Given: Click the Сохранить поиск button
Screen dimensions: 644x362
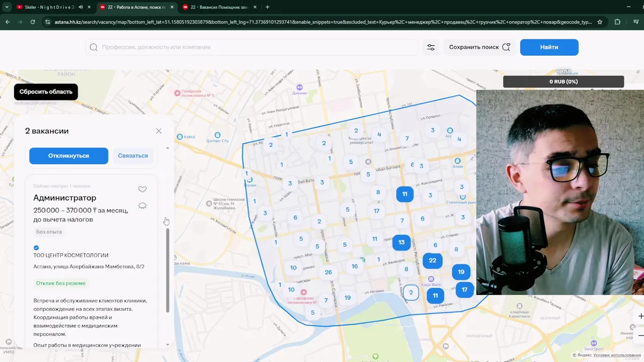Looking at the screenshot, I should pos(479,47).
